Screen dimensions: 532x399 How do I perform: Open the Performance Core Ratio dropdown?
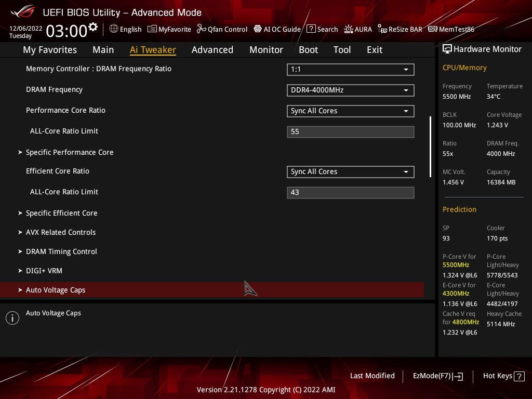pyautogui.click(x=351, y=111)
